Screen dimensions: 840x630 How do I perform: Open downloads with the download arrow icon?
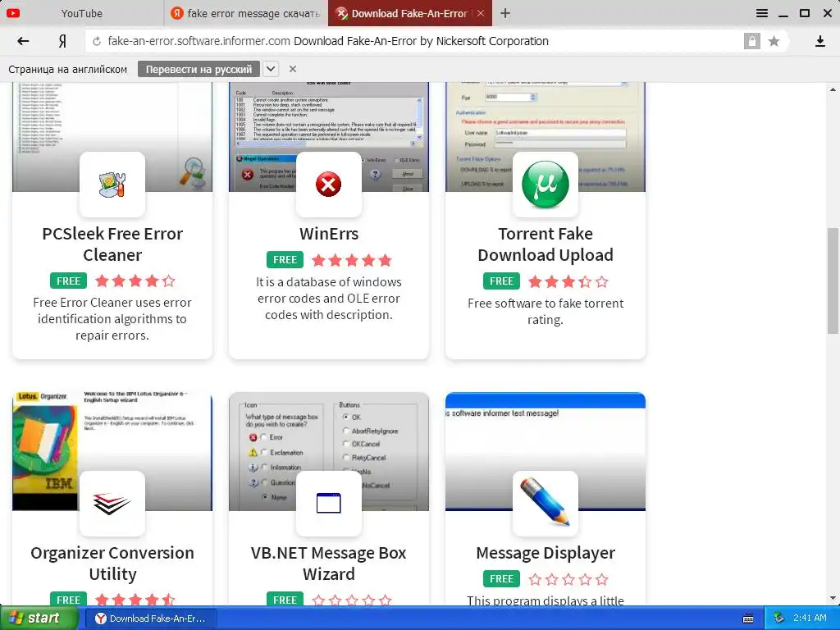coord(819,41)
